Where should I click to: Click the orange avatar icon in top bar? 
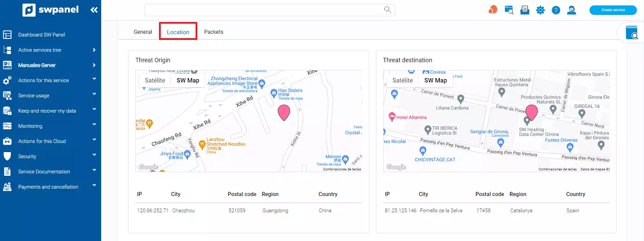tap(492, 10)
